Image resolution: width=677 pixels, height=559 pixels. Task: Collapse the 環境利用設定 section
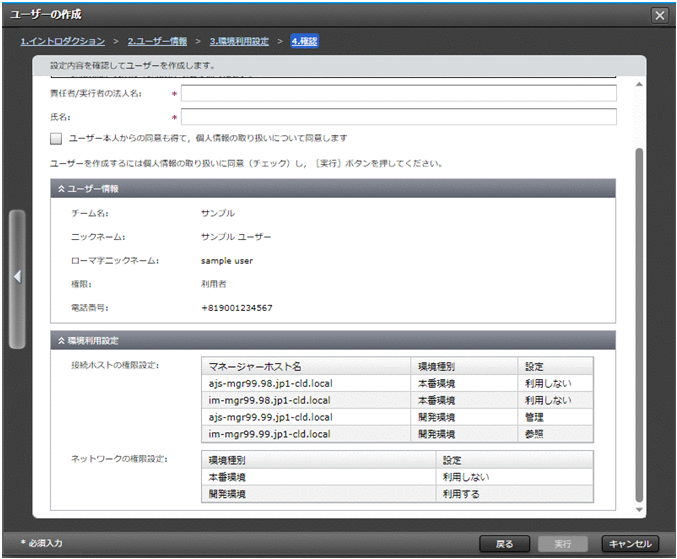(x=61, y=341)
